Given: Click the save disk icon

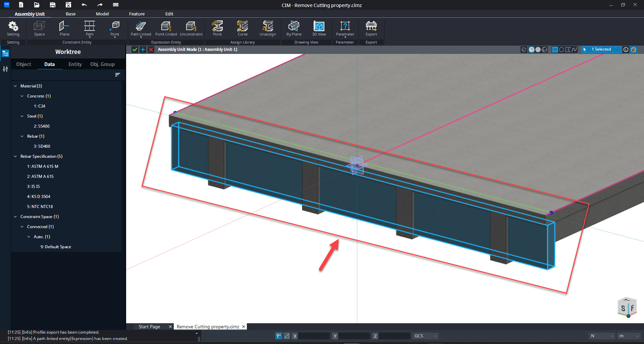Looking at the screenshot, I should [52, 5].
